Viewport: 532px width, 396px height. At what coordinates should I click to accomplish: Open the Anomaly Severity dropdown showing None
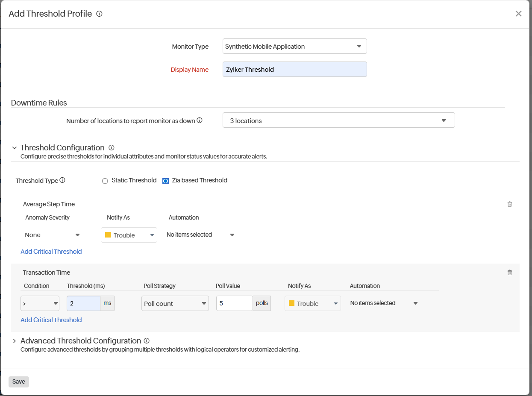pyautogui.click(x=52, y=235)
